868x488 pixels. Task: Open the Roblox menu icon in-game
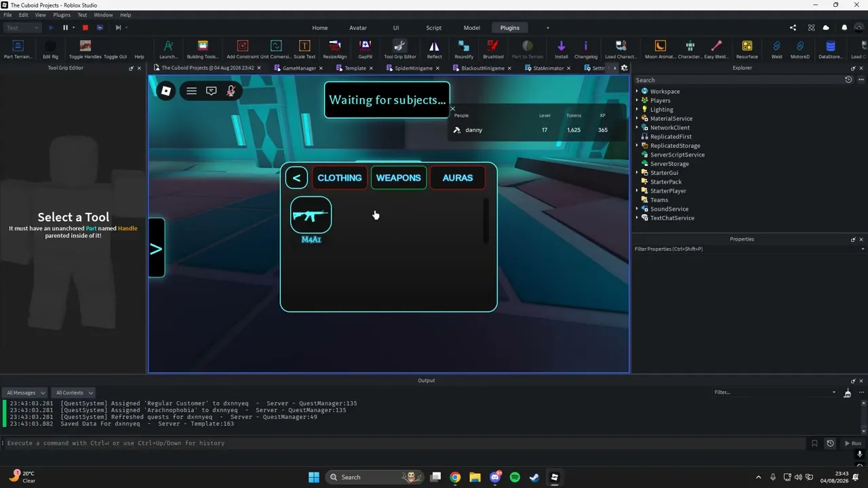point(165,91)
